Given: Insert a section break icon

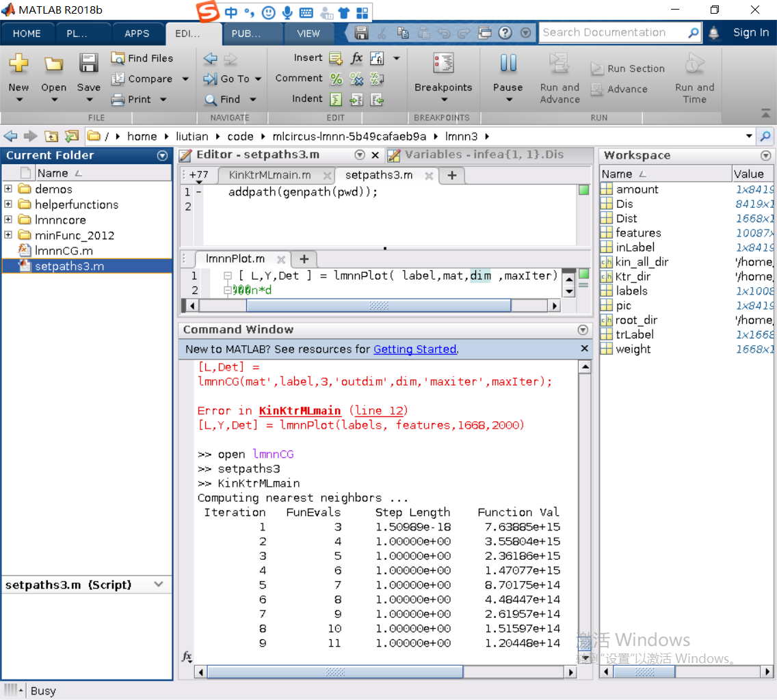Looking at the screenshot, I should pos(335,59).
